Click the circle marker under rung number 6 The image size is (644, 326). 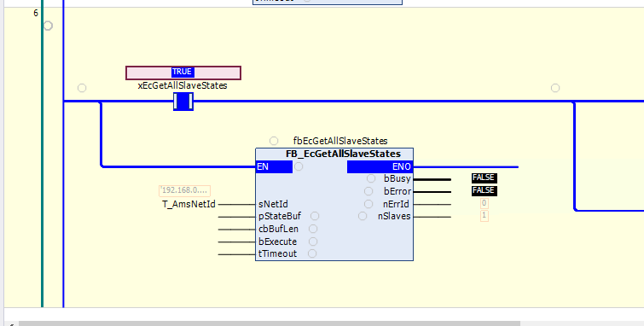pos(48,26)
